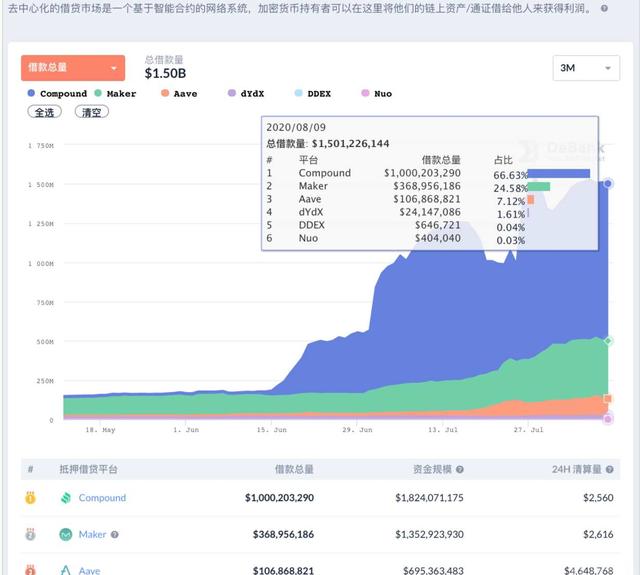Screen dimensions: 640x575
Task: Click the orange Aave data point on chart
Action: [x=608, y=399]
